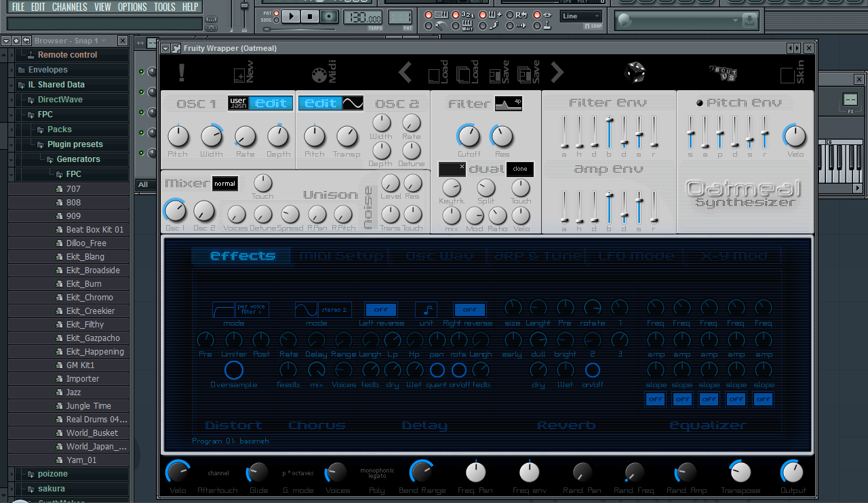Click the Skin icon
Viewport: 868px width, 503px height.
pos(791,73)
